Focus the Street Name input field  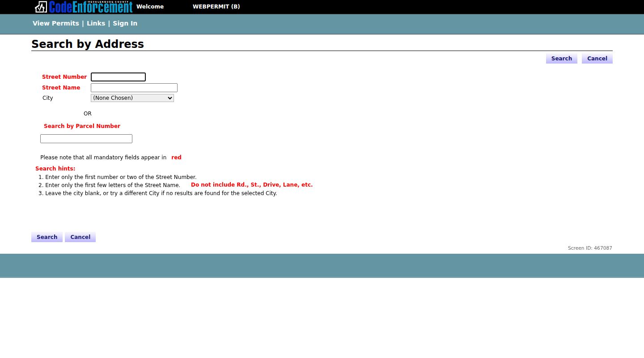134,88
